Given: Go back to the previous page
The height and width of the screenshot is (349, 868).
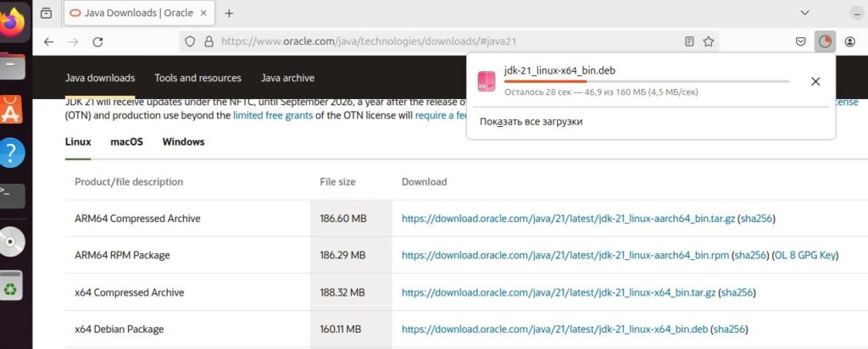Looking at the screenshot, I should pos(48,42).
